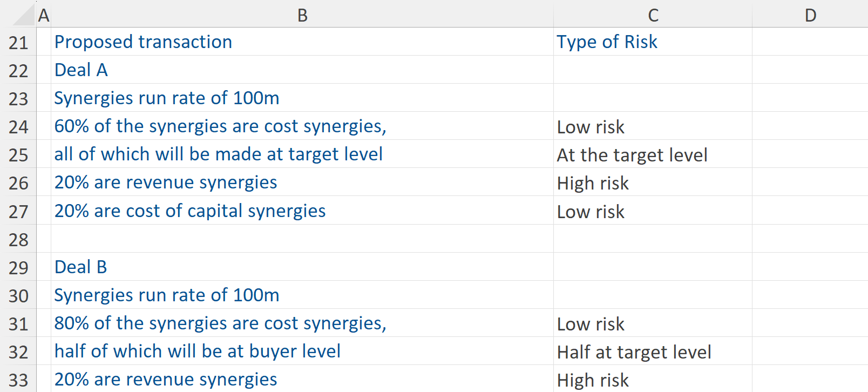Click the 'Proposed transaction' cell

pyautogui.click(x=143, y=42)
